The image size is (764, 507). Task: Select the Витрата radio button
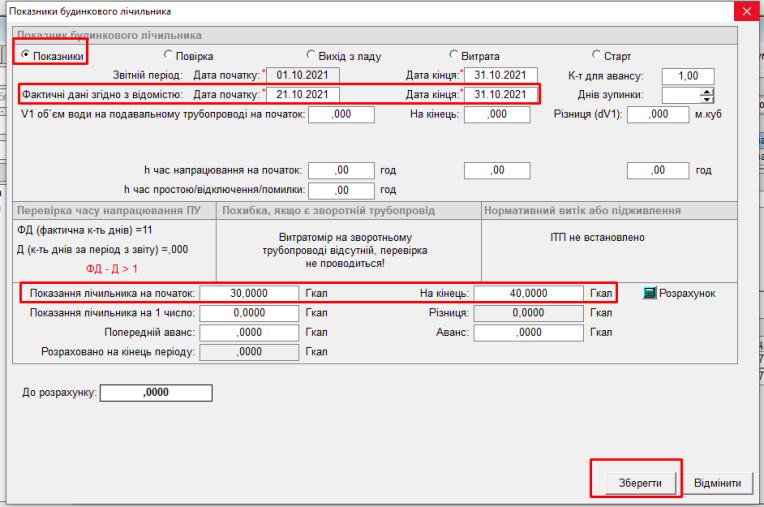coord(454,56)
